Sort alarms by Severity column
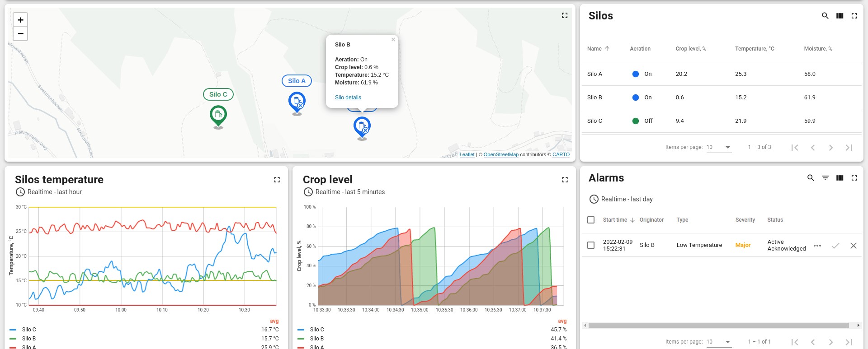The image size is (868, 349). click(745, 220)
